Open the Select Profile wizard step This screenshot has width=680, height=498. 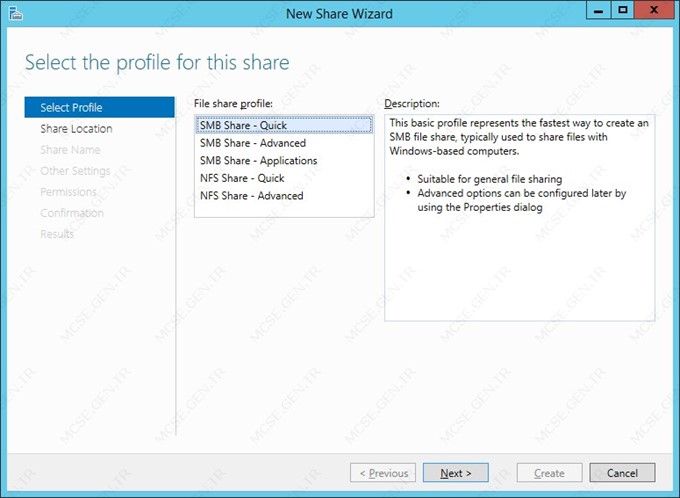(x=100, y=107)
